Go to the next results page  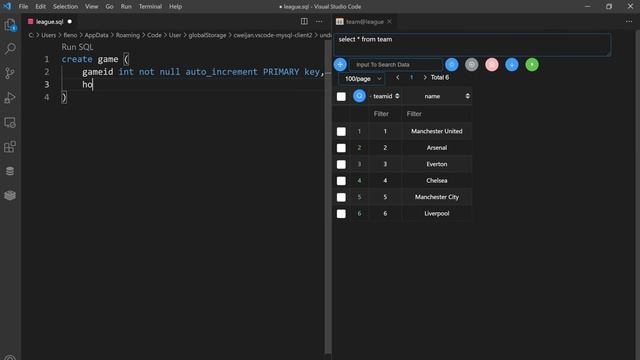tap(425, 77)
